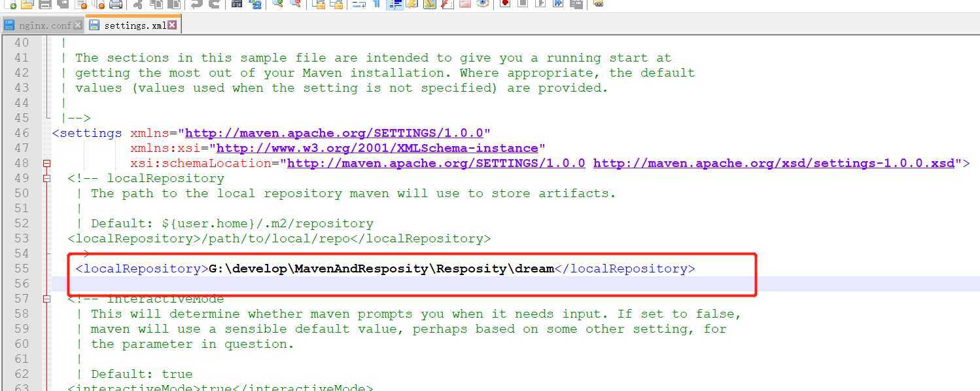Open the www.w3.org XMLSchema-instance link
Viewport: 980px width, 391px height.
[377, 148]
